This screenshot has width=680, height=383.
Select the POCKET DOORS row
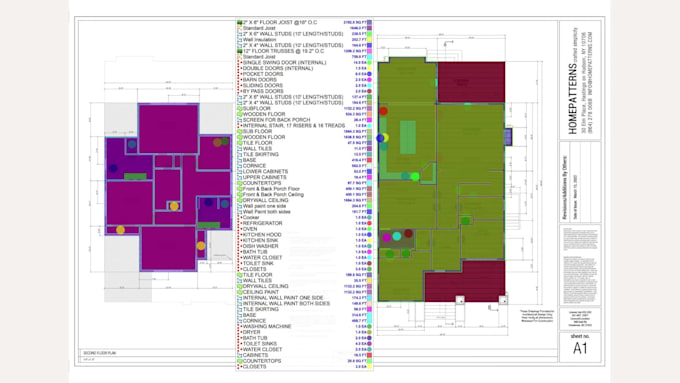[304, 74]
